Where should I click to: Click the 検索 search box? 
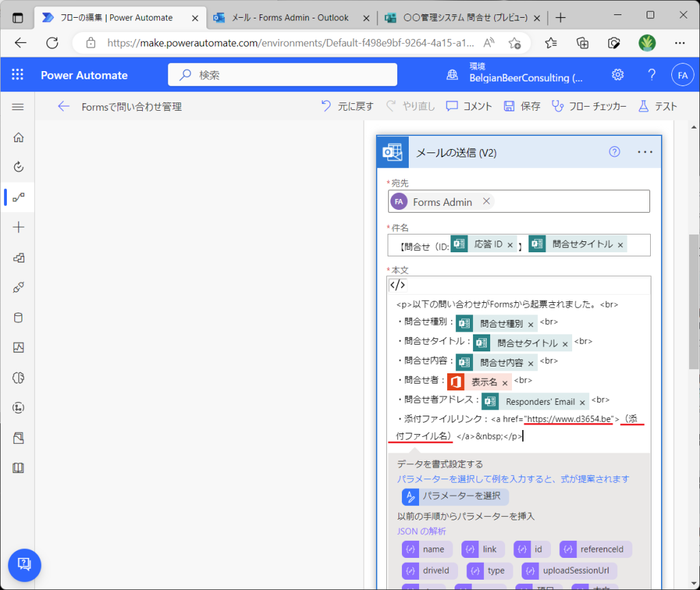click(x=282, y=75)
